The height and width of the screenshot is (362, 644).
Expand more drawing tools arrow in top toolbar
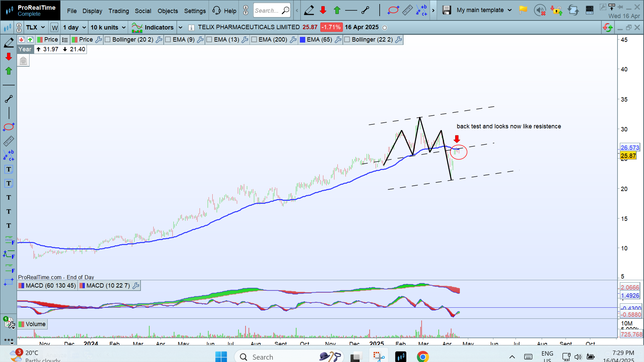click(x=433, y=10)
